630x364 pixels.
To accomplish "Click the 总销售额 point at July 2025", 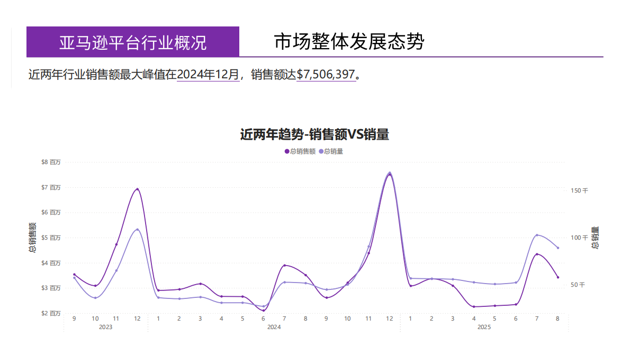I will [537, 254].
